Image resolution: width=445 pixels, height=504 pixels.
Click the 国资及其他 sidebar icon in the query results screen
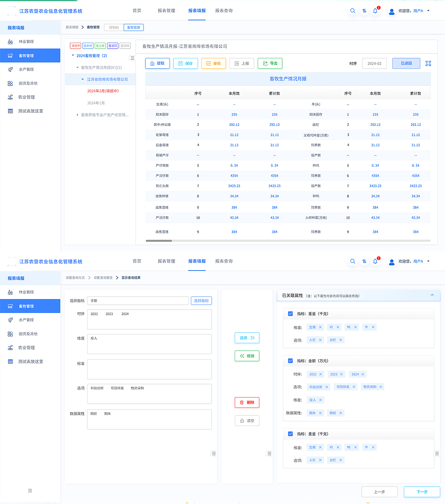click(10, 334)
